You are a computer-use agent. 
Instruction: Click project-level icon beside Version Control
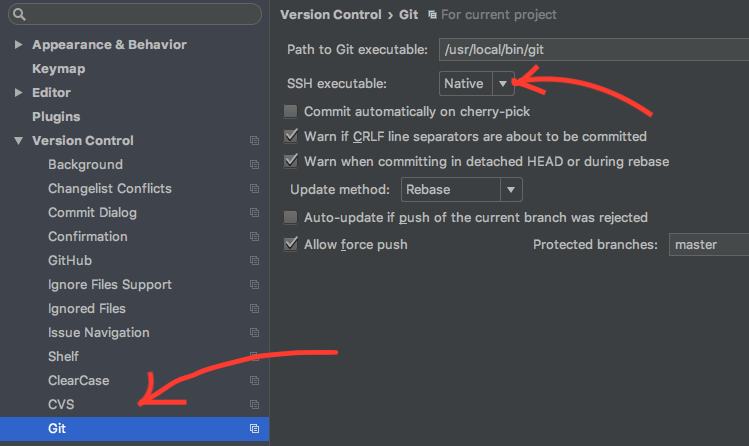(x=254, y=141)
